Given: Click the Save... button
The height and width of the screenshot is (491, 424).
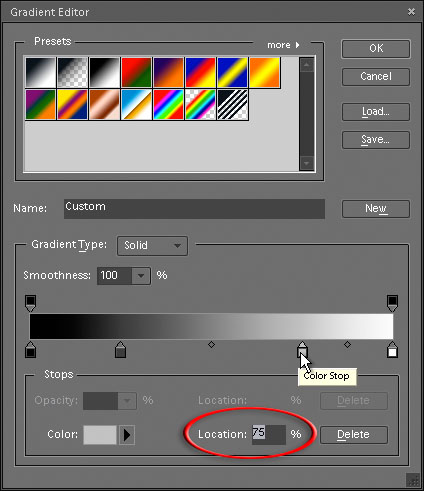Looking at the screenshot, I should point(376,140).
